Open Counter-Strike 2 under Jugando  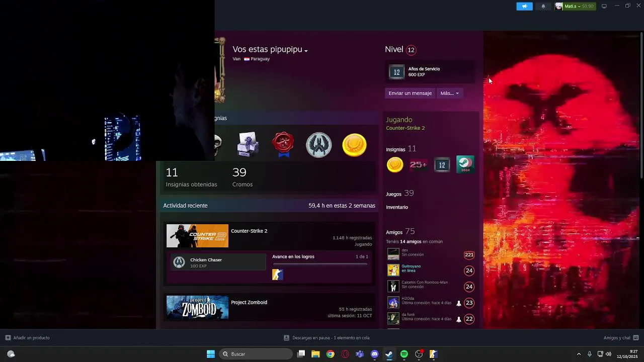tap(405, 128)
